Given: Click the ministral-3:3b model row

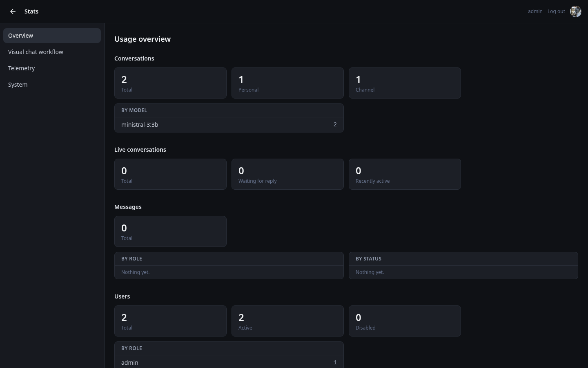Looking at the screenshot, I should (229, 125).
